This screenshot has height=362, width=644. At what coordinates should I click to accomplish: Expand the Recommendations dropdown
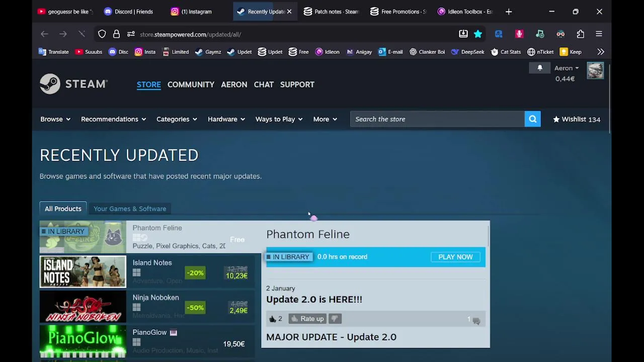point(113,119)
